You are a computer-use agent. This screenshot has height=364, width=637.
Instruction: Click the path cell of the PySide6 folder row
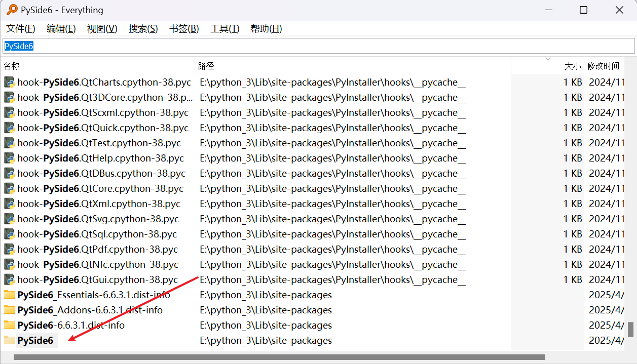[266, 340]
